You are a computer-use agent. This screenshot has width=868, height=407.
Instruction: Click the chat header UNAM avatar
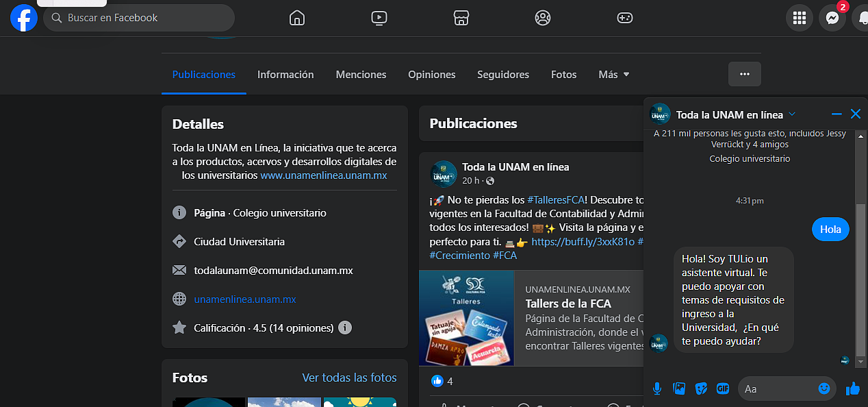660,114
